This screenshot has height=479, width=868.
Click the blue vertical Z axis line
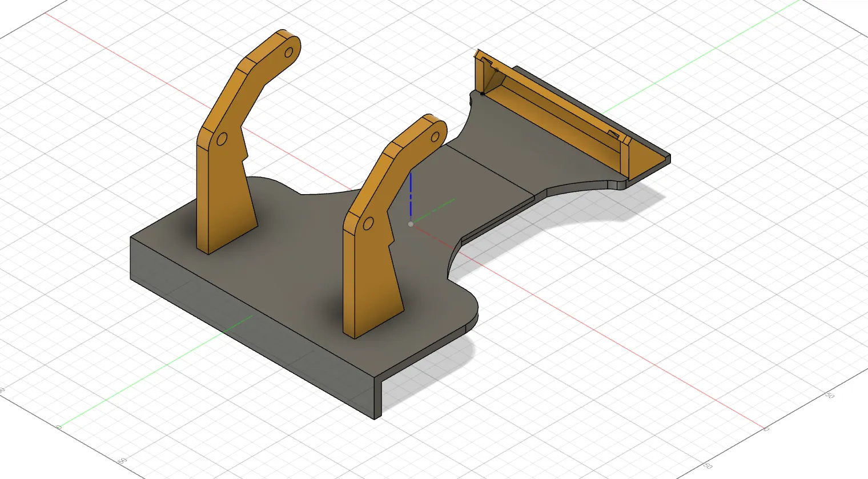[411, 194]
